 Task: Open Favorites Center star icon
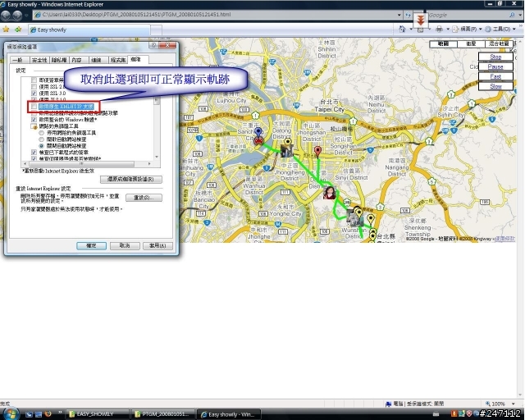pos(6,30)
